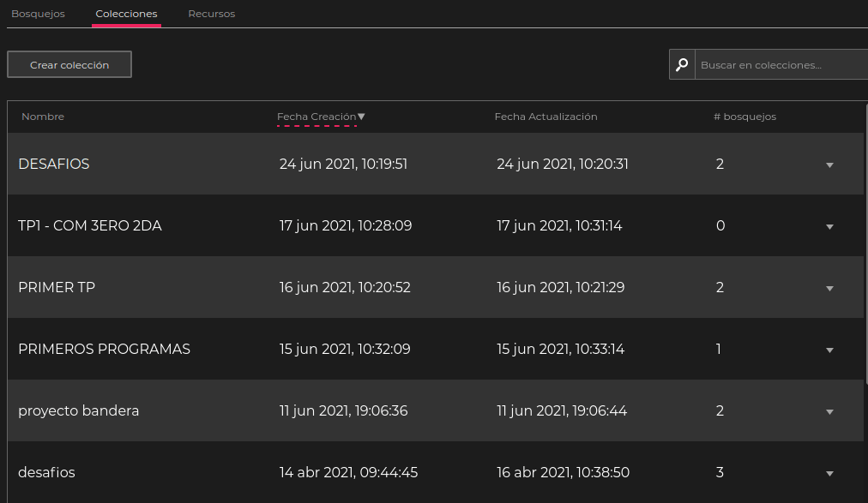
Task: Open the DESAFIOS collection name
Action: (x=54, y=164)
